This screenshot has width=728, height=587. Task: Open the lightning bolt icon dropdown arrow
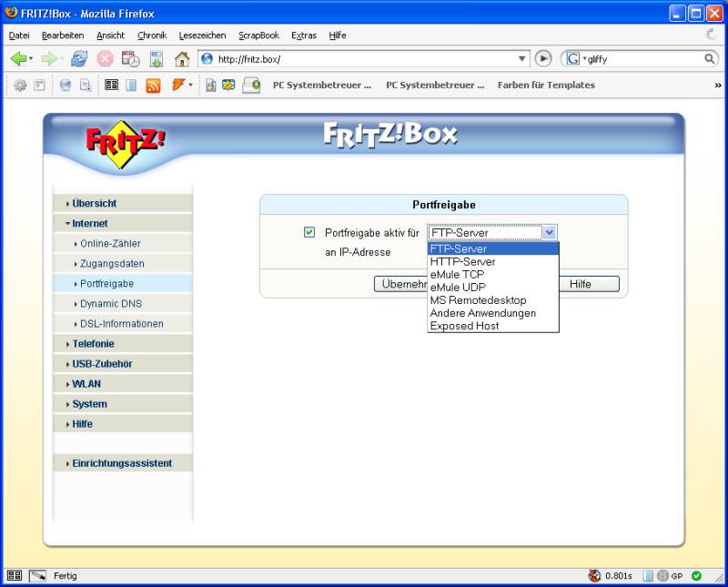pyautogui.click(x=190, y=85)
